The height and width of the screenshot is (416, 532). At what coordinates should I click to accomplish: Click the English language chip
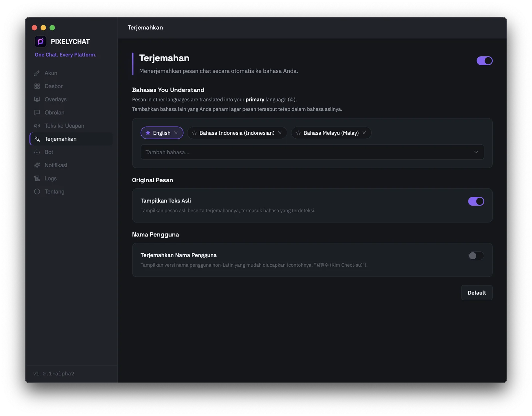coord(162,133)
